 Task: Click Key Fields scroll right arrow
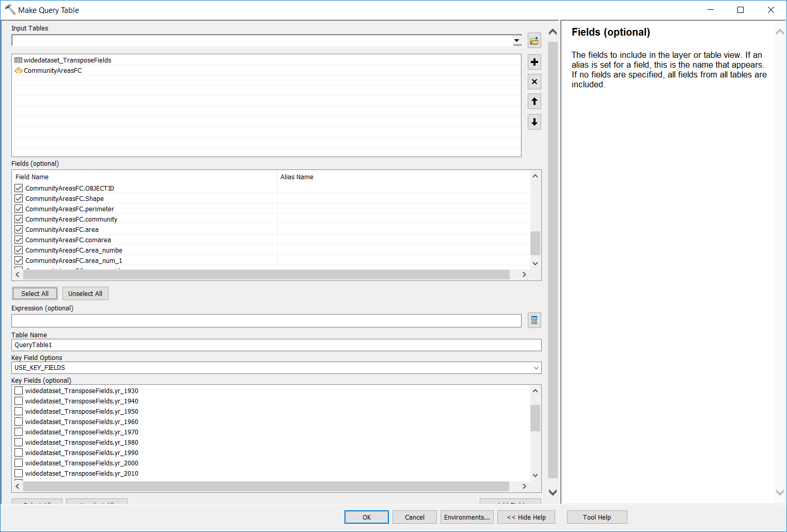point(524,487)
